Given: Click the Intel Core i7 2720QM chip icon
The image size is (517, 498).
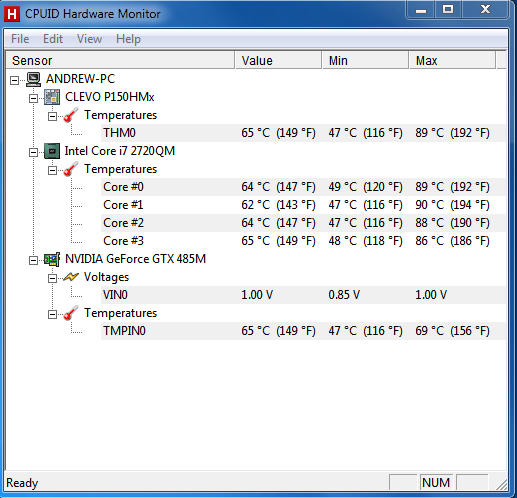Looking at the screenshot, I should pos(52,151).
